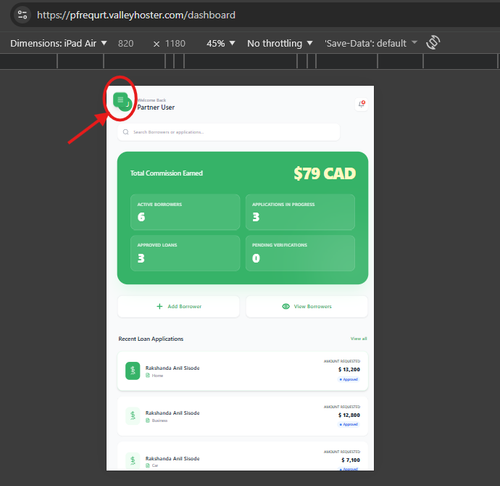The image size is (500, 486).
Task: Click the dollar icon on the $12,800 application
Action: [133, 416]
